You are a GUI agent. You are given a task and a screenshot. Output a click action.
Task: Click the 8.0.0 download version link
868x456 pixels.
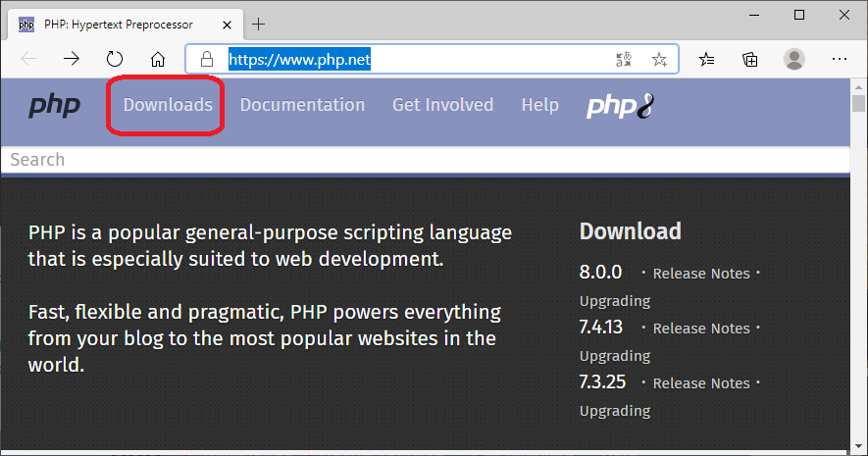[x=600, y=273]
